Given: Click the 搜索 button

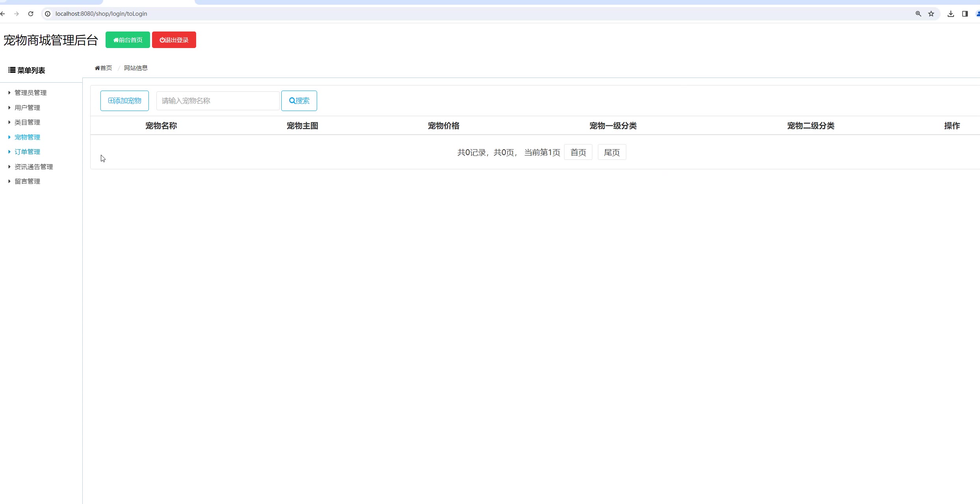Looking at the screenshot, I should [x=299, y=101].
